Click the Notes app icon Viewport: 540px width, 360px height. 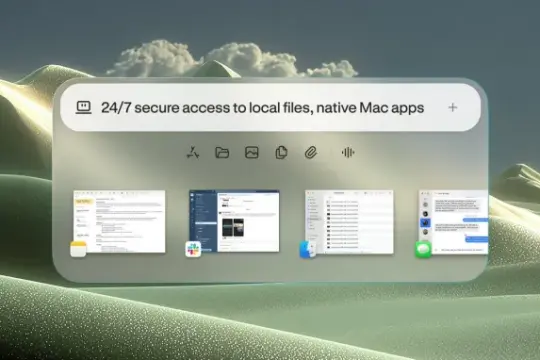(78, 249)
